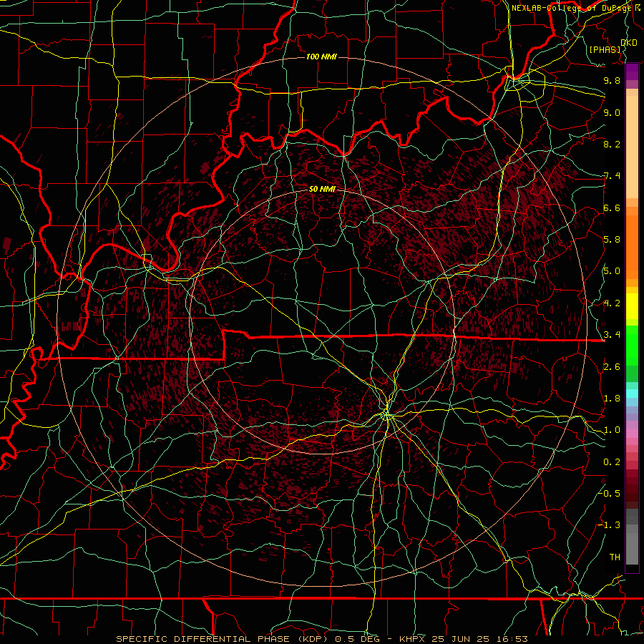Click the (KDP) abbreviation in the footer
The height and width of the screenshot is (644, 644).
[x=313, y=639]
